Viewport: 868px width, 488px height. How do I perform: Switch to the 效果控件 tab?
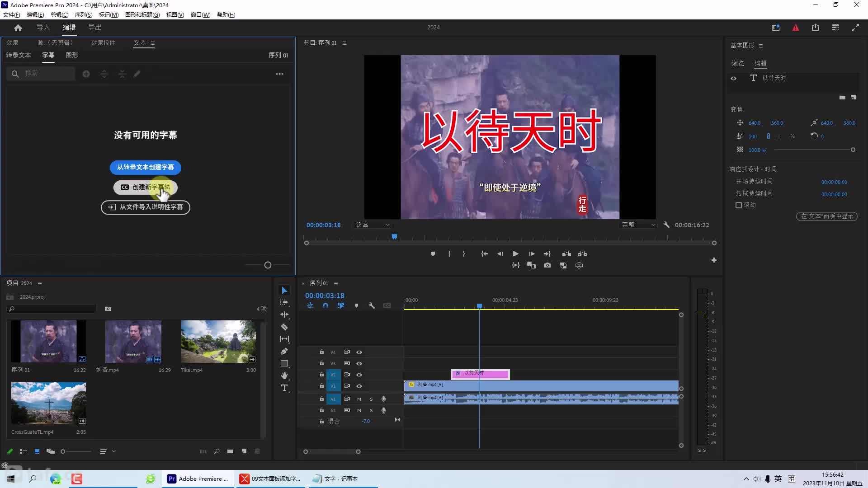click(x=103, y=42)
